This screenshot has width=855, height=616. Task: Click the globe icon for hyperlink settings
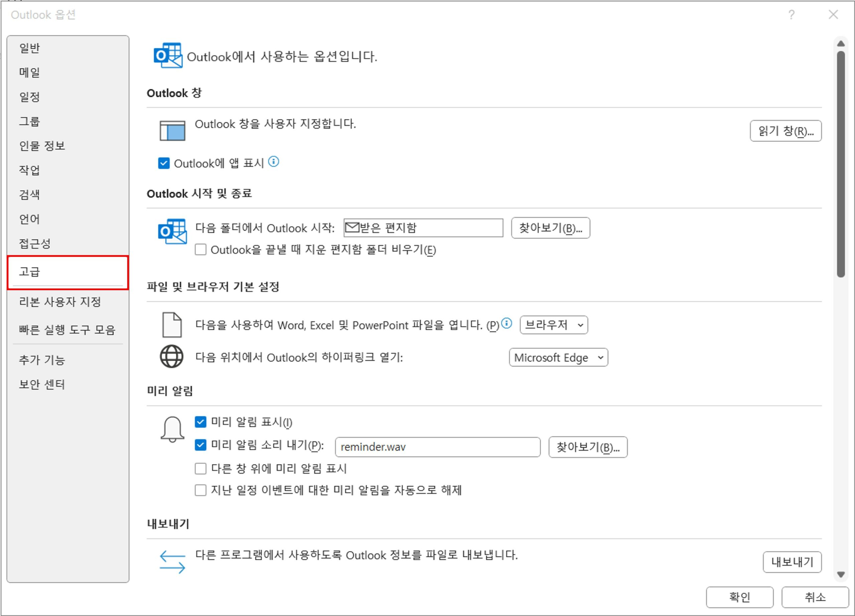172,357
